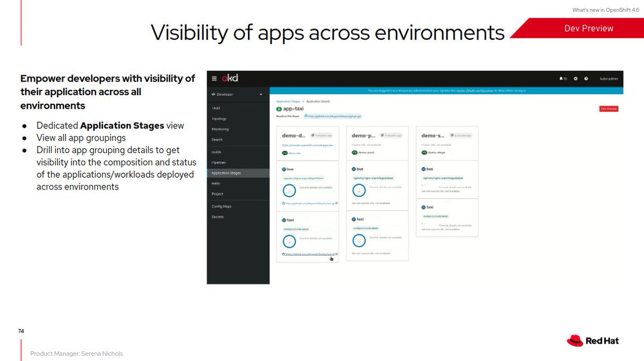Click bus deployment icon in demo-p card
Viewport: 644px width, 361px height.
[354, 169]
